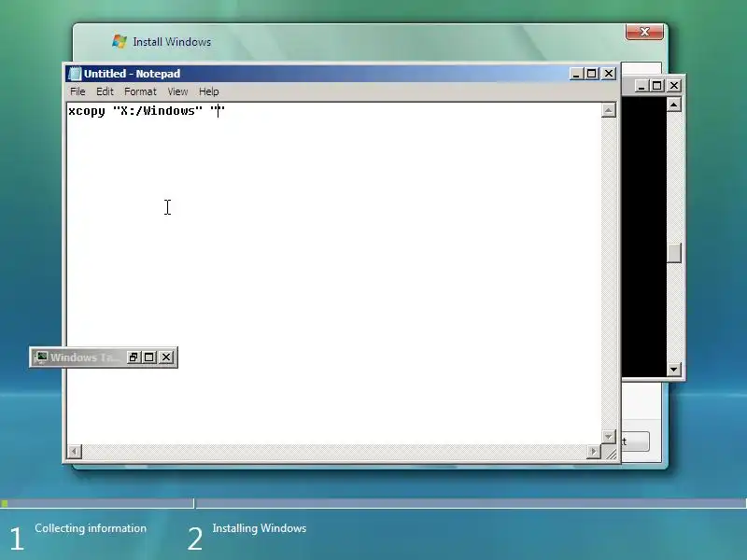Close the Untitled Notepad window

point(609,74)
